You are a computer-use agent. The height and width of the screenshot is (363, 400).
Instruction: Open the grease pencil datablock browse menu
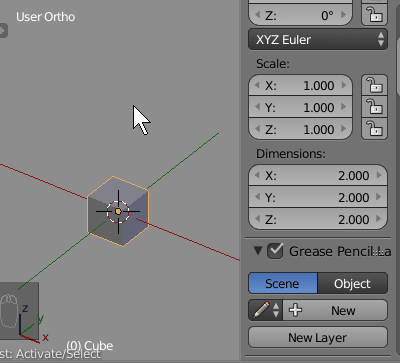266,310
